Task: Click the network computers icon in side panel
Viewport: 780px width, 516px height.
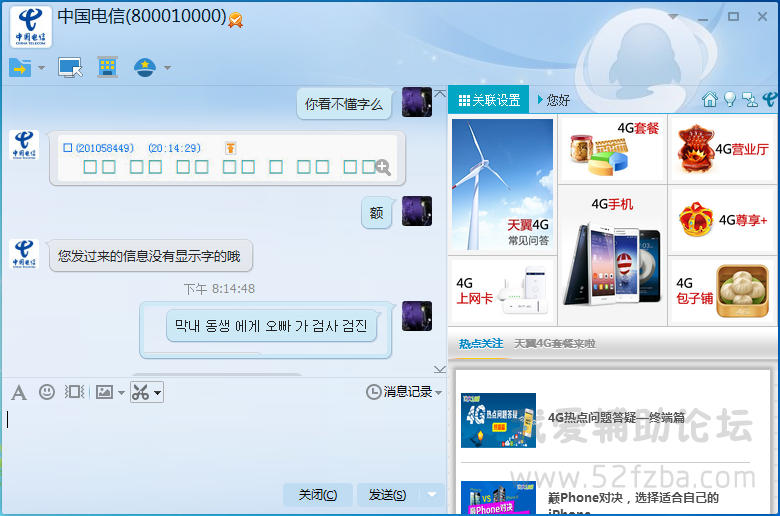Action: 750,100
